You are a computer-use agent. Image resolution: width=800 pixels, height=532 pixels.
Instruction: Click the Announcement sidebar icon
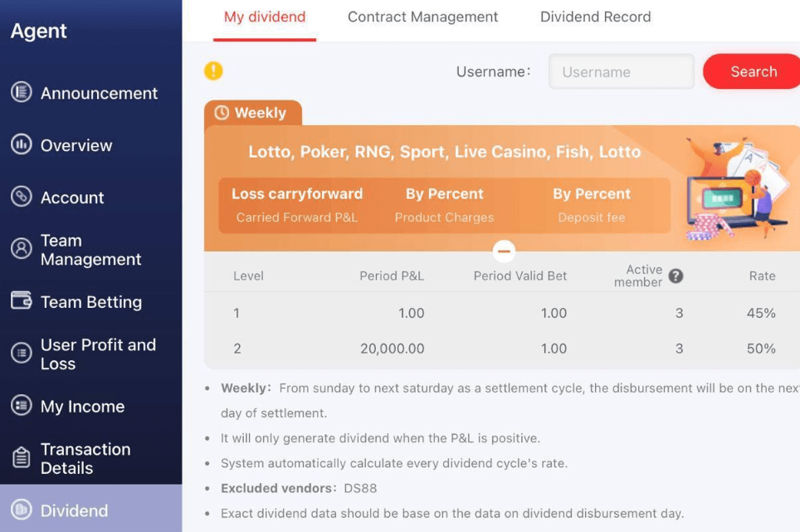pyautogui.click(x=22, y=93)
